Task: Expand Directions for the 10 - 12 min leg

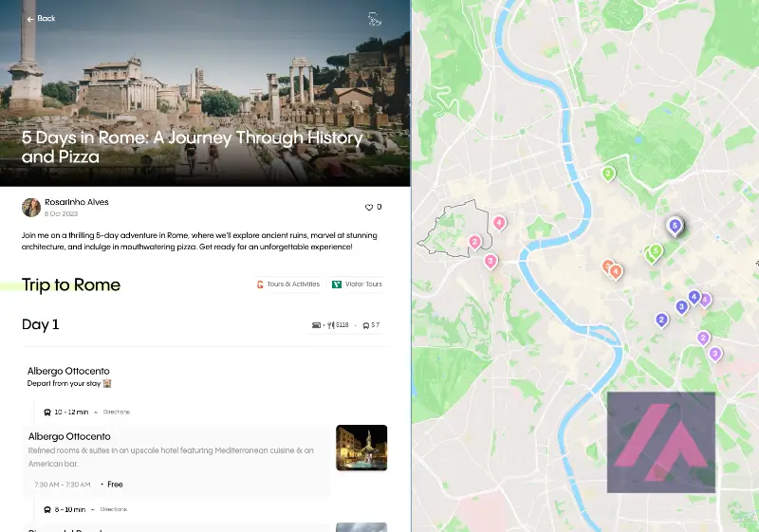Action: 116,413
